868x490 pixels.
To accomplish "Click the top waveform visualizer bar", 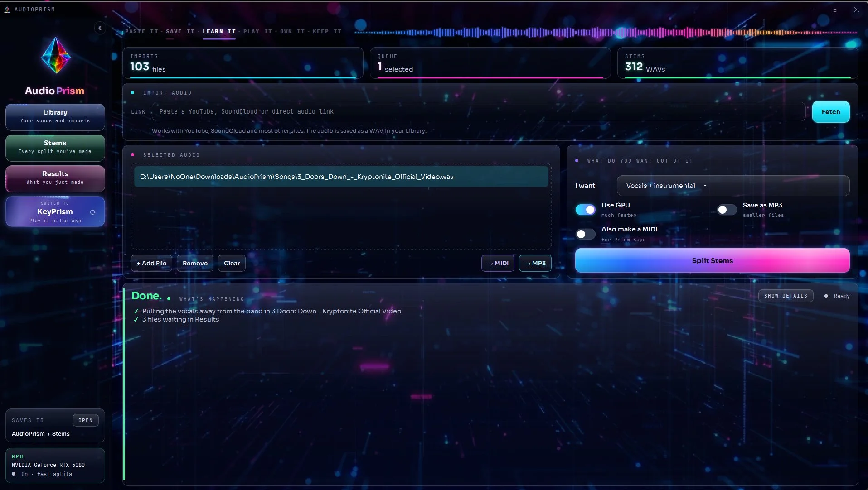I will coord(606,33).
